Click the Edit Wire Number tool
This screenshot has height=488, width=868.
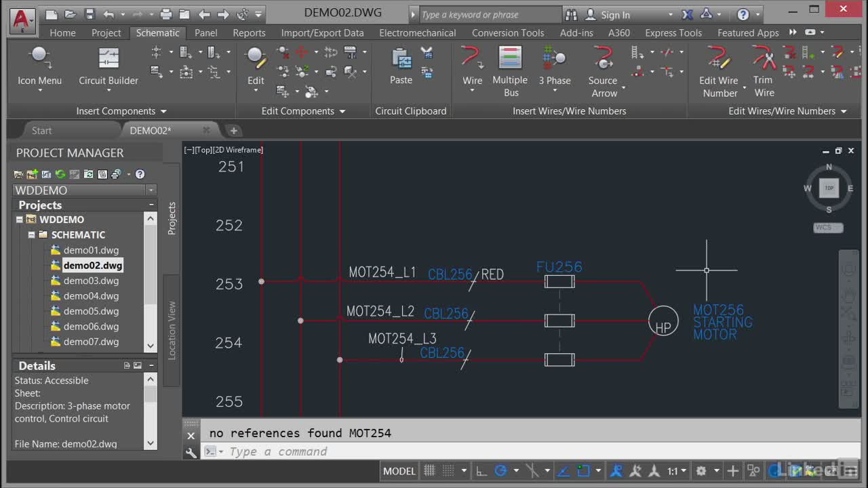coord(719,71)
